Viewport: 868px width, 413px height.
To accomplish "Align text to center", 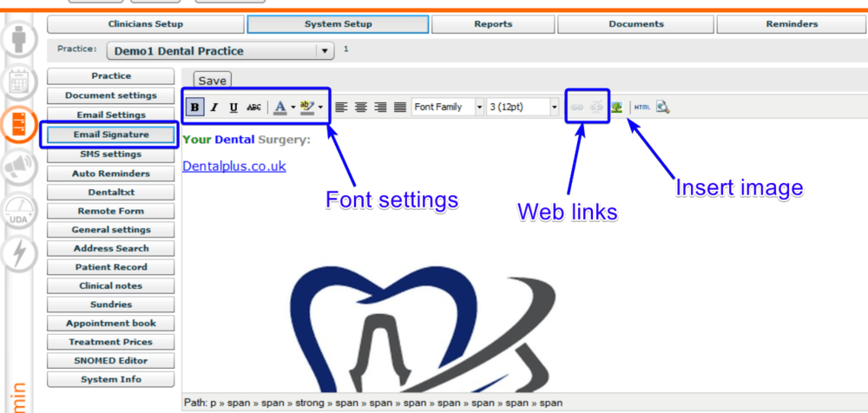I will pyautogui.click(x=360, y=107).
